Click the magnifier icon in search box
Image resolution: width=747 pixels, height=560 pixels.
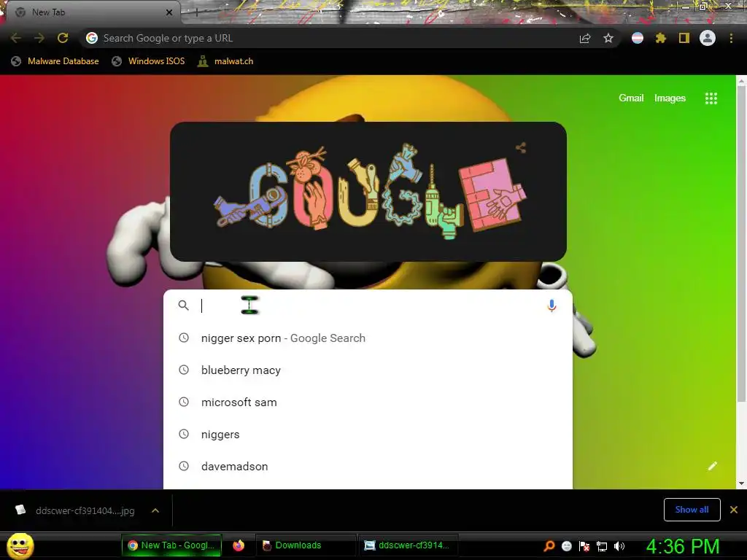click(x=183, y=306)
